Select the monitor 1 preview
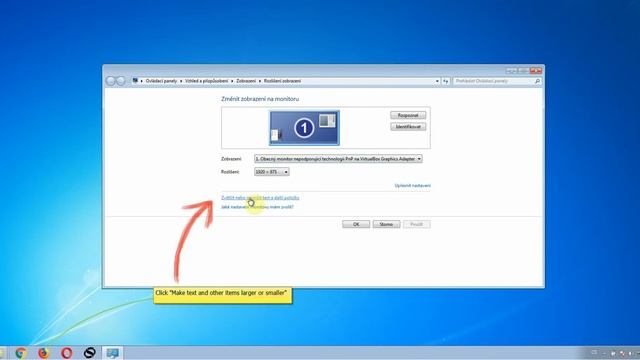Image resolution: width=640 pixels, height=360 pixels. [x=304, y=128]
